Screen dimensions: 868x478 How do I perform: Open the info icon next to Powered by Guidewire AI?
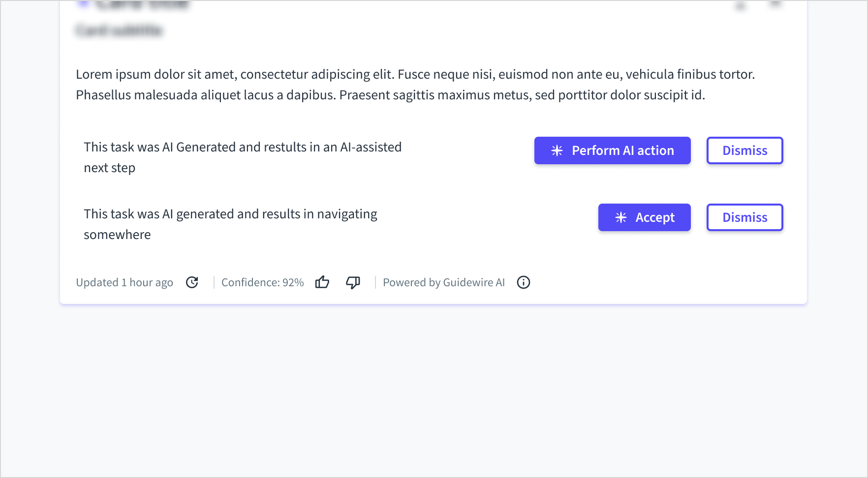click(524, 282)
